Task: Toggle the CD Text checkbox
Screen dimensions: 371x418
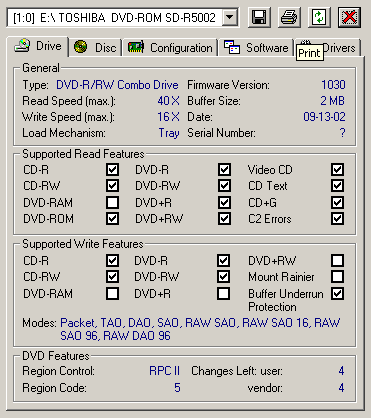Action: pos(337,185)
